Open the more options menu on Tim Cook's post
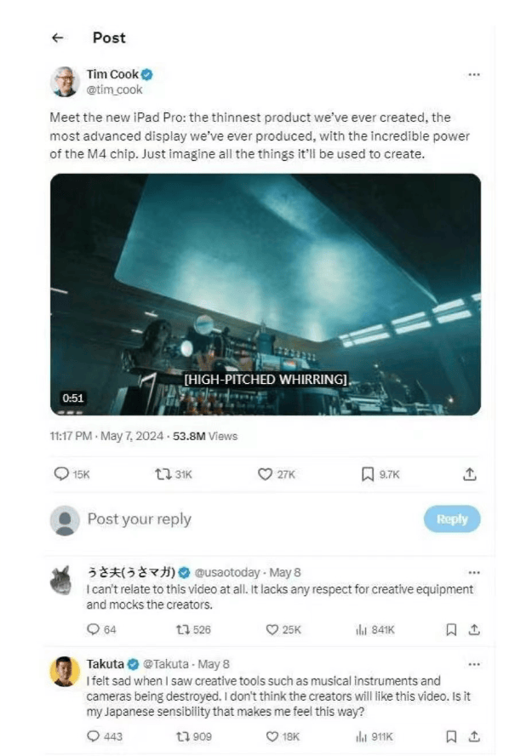This screenshot has height=756, width=532. point(473,75)
